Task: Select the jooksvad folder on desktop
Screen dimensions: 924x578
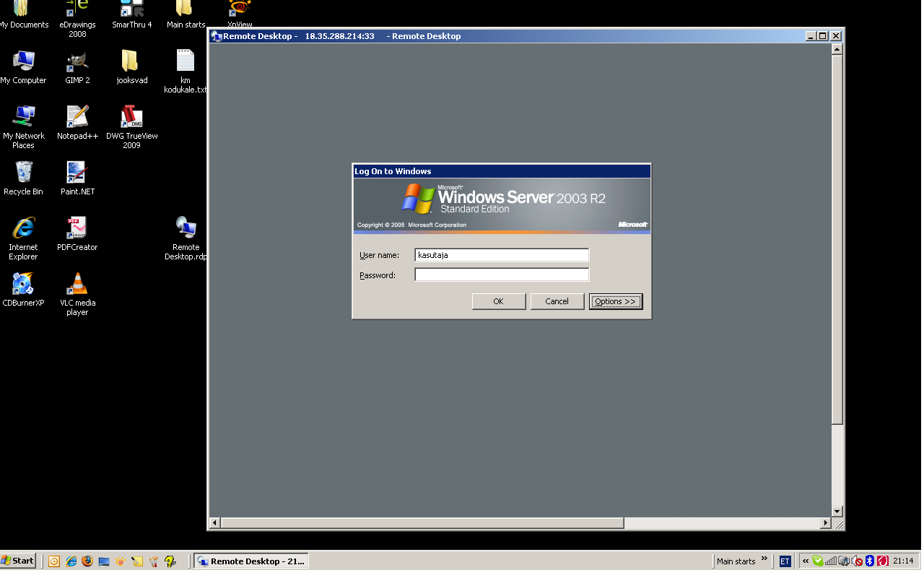Action: point(131,67)
